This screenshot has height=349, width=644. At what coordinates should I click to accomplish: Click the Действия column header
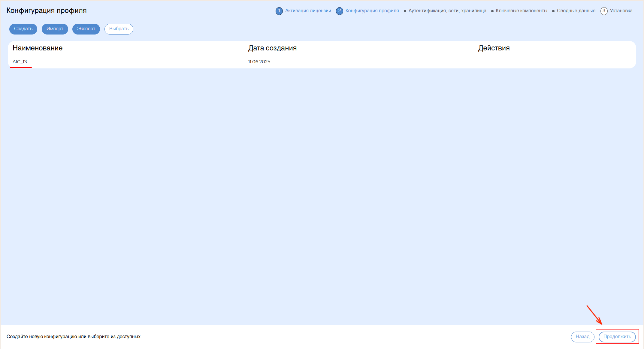[x=494, y=48]
